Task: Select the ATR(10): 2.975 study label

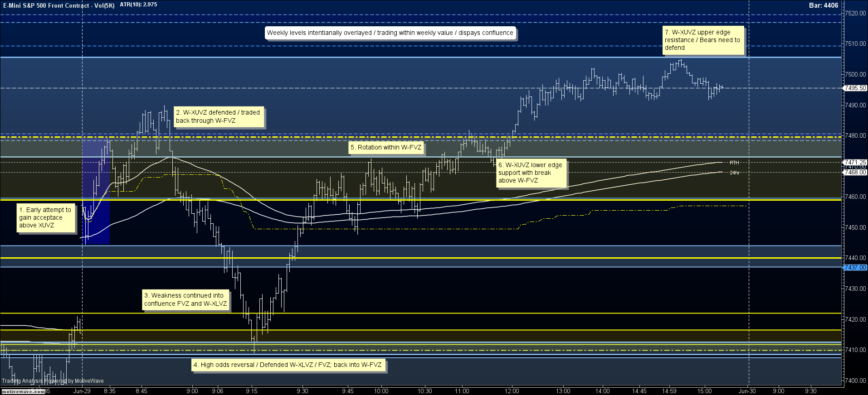Action: click(x=139, y=5)
